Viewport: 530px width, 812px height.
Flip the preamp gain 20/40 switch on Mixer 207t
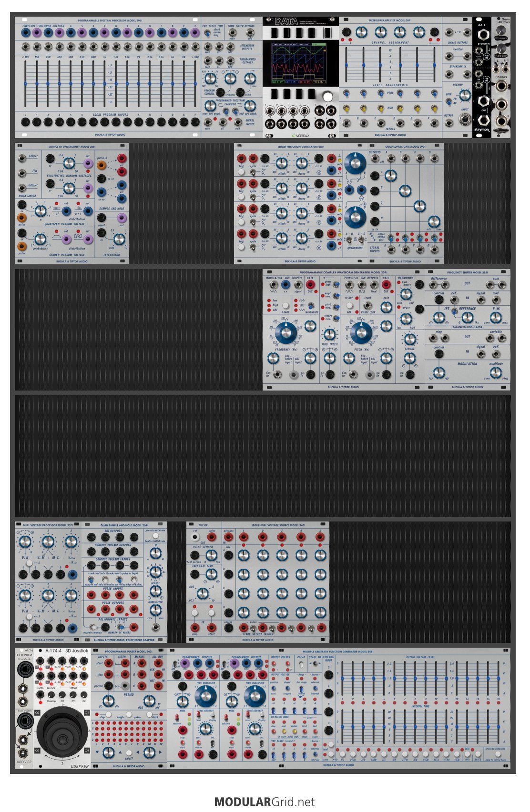pos(449,101)
